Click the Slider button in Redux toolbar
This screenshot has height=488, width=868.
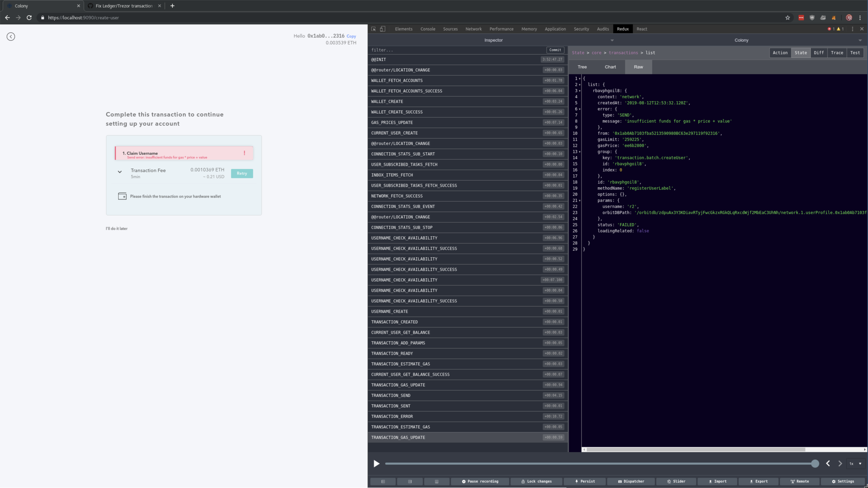[676, 481]
